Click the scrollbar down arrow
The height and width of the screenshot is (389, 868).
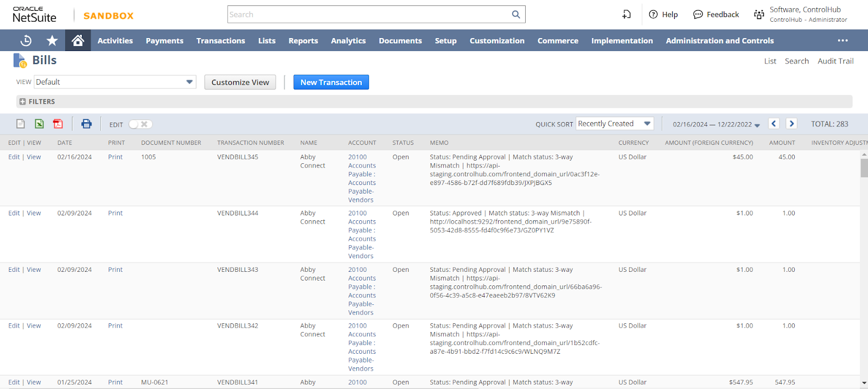pyautogui.click(x=864, y=383)
